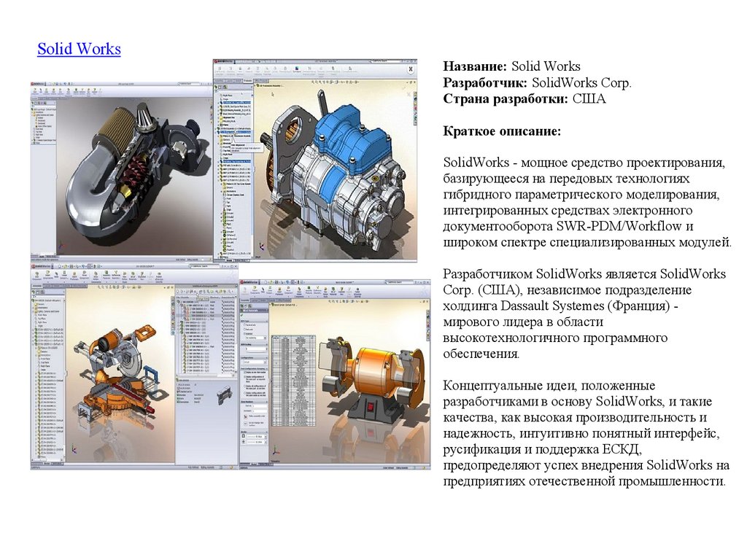Click green OK checkmark in grinder screenshot panel
Viewport: 747px width, 560px height.
point(241,315)
